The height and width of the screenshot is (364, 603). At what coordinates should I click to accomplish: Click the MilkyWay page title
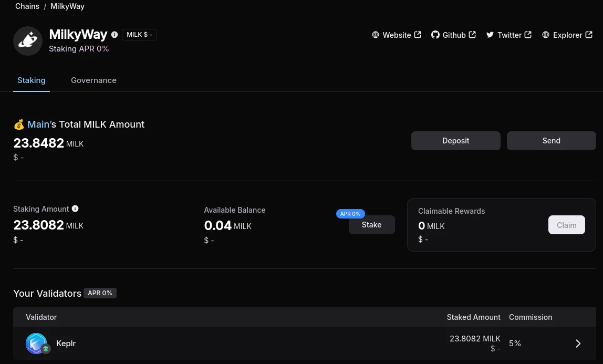[78, 34]
